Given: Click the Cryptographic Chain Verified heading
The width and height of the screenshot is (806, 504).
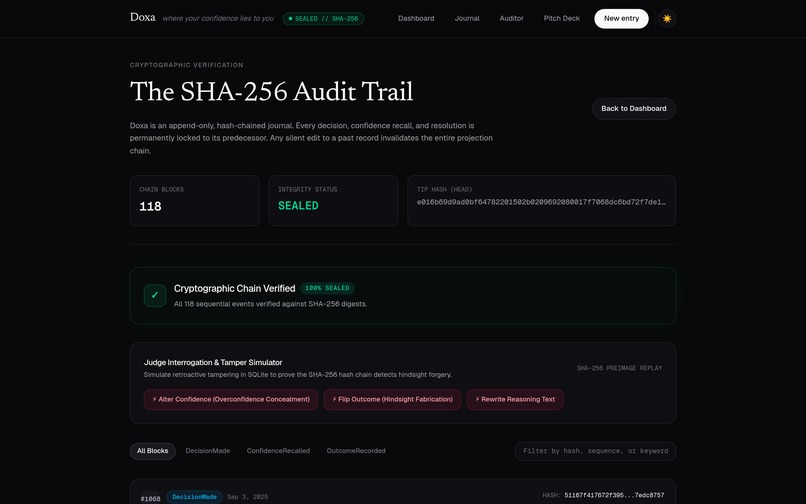Looking at the screenshot, I should click(234, 289).
